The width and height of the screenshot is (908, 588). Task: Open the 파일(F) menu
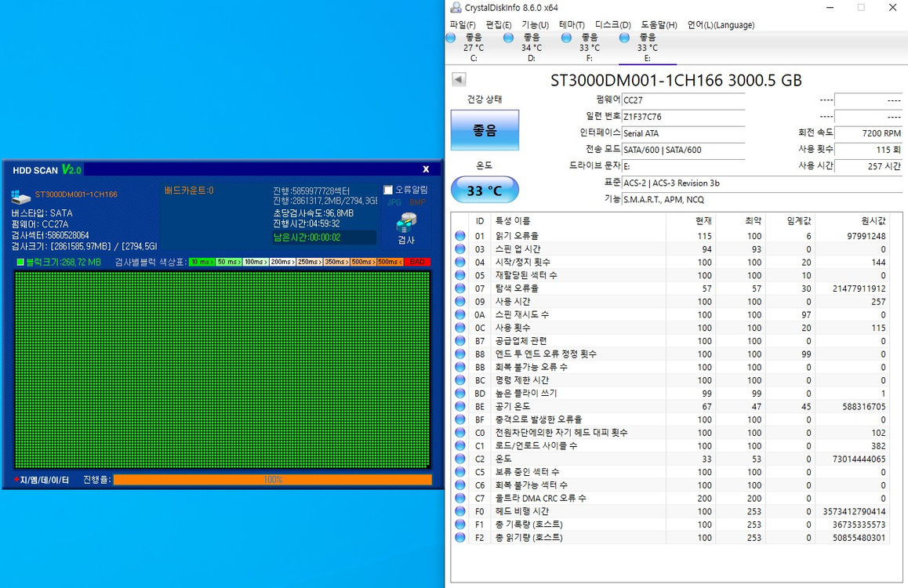[x=463, y=25]
